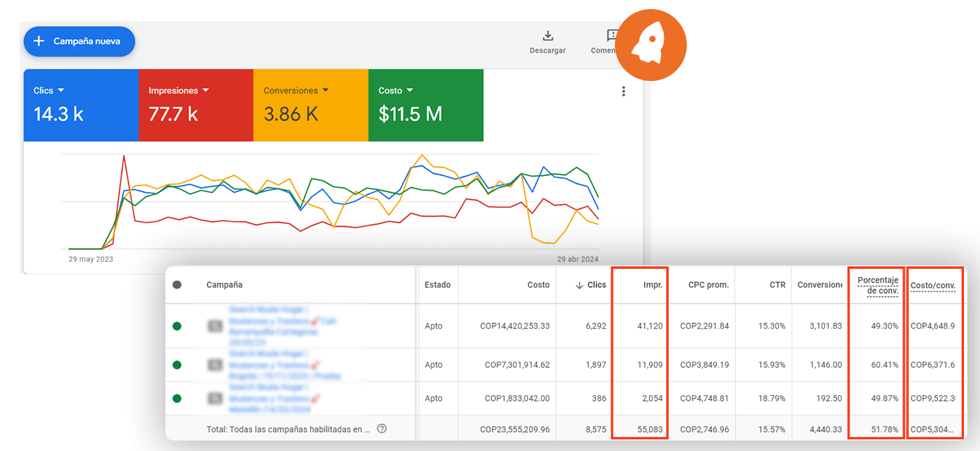Click conversion rate 60.41%

(884, 364)
